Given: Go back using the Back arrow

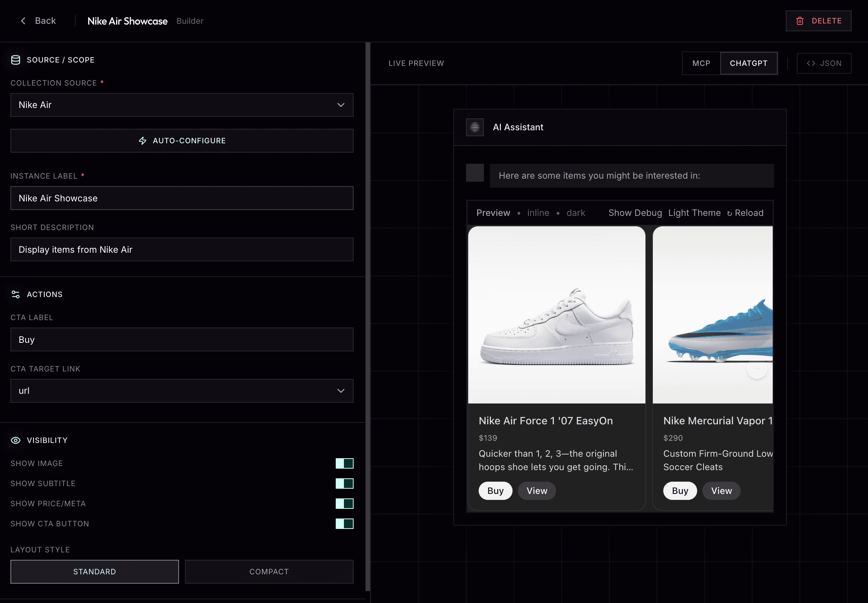Looking at the screenshot, I should 23,21.
